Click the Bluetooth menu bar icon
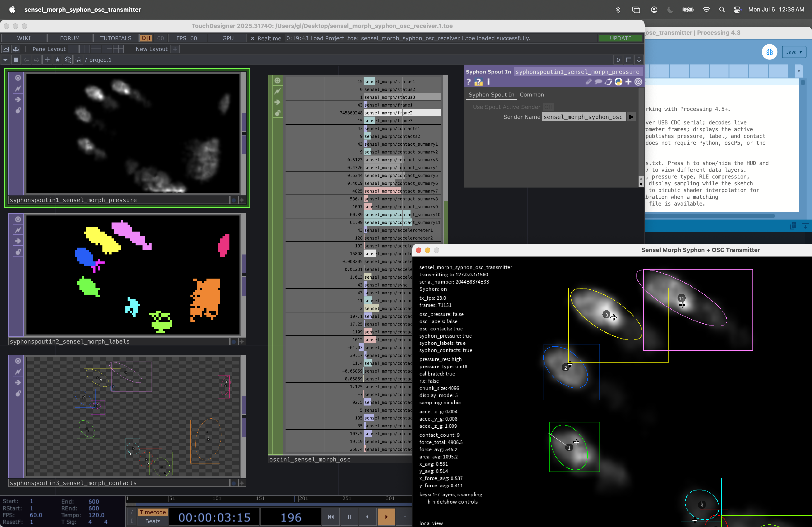812x527 pixels. pos(618,9)
